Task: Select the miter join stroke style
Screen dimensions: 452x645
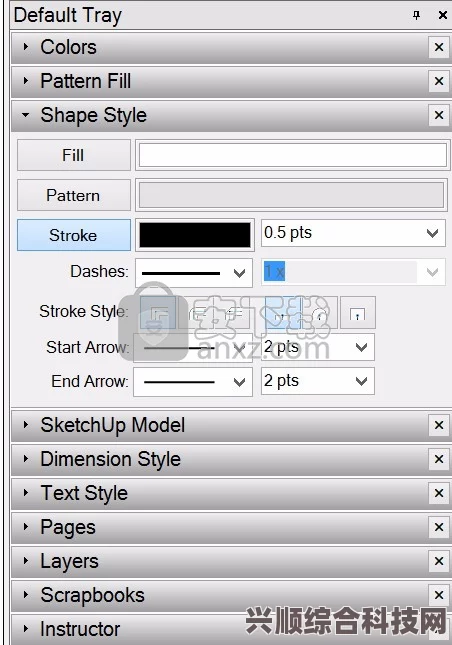Action: [x=158, y=313]
